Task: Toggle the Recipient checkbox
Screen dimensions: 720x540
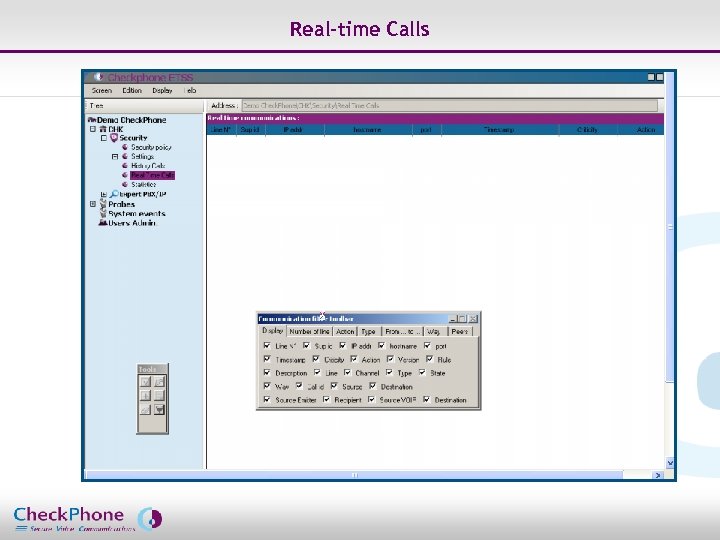Action: tap(326, 399)
